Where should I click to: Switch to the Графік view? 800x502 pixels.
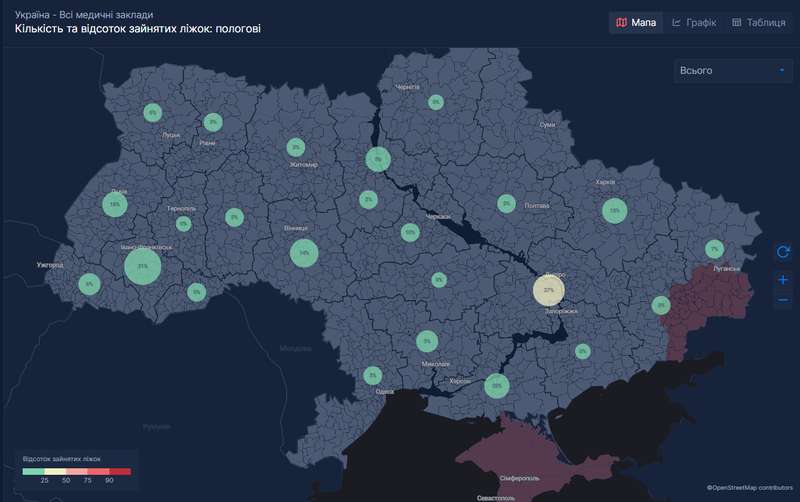(694, 22)
